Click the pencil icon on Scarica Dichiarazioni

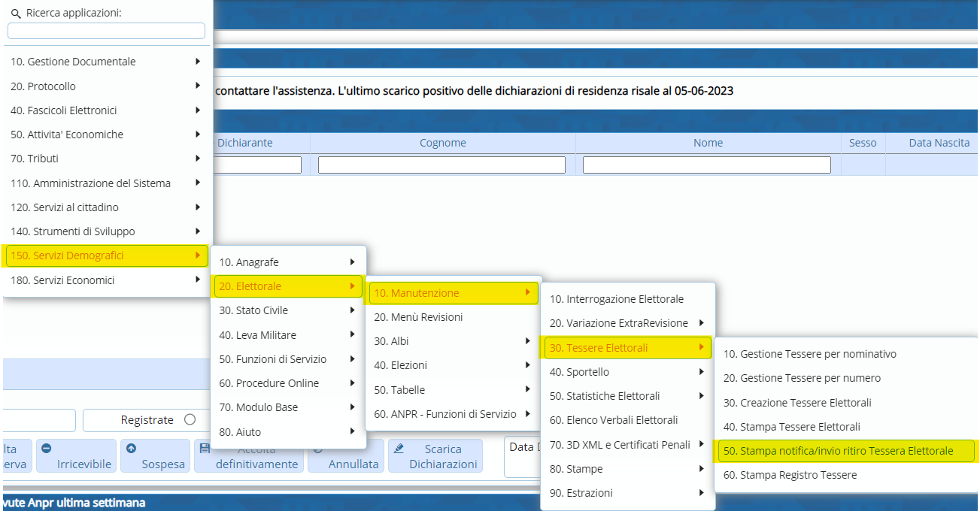coord(399,449)
